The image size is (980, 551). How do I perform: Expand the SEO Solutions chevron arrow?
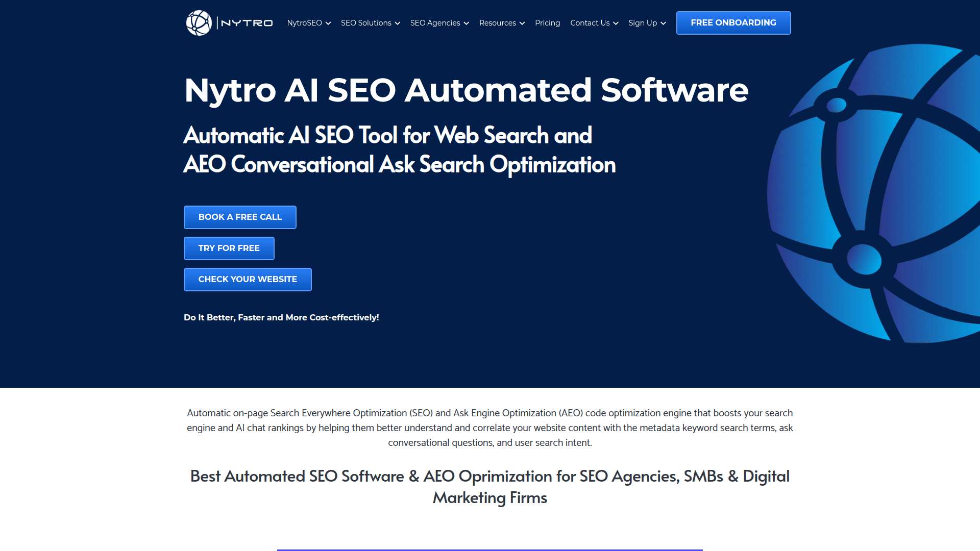[x=398, y=23]
